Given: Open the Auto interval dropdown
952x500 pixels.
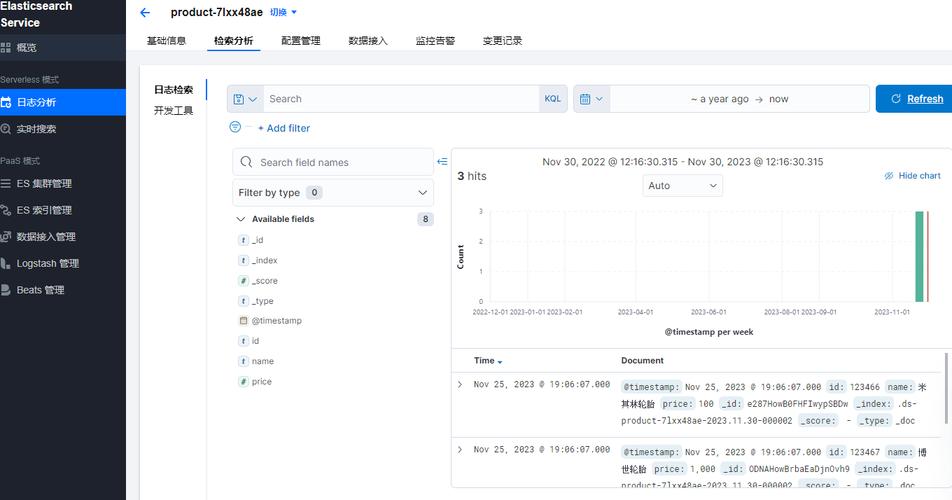Looking at the screenshot, I should click(x=682, y=186).
